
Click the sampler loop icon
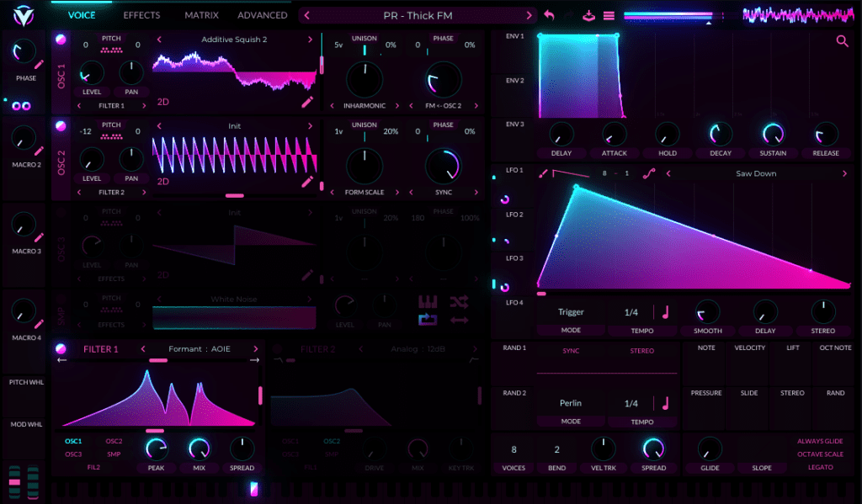tap(428, 320)
